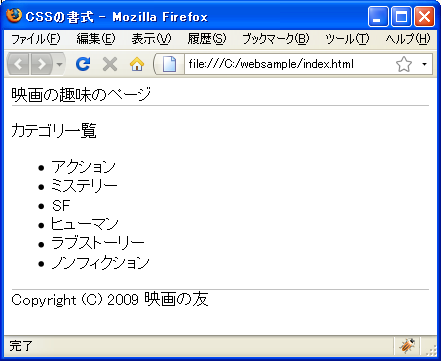Image resolution: width=441 pixels, height=361 pixels.
Task: Click the list item ラブストーリー
Action: [x=98, y=243]
